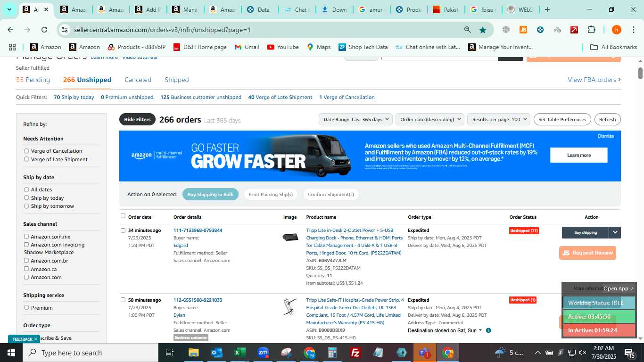Open FileZilla from taskbar

click(355, 353)
